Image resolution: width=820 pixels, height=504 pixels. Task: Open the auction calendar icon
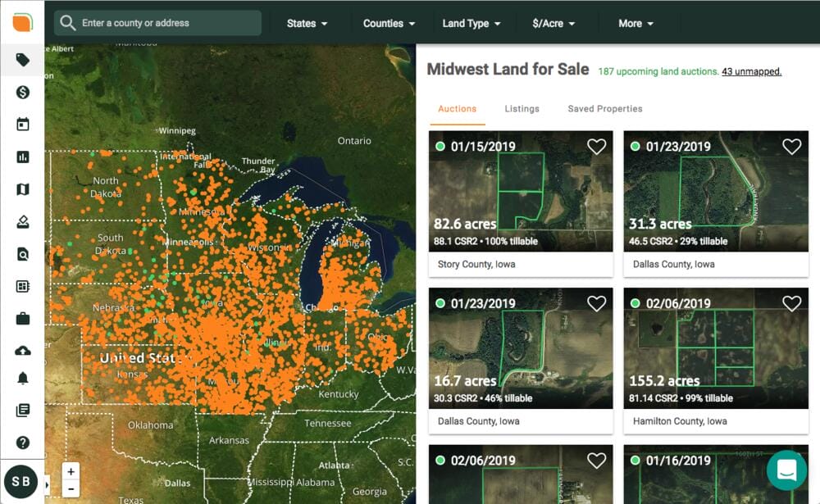(22, 125)
